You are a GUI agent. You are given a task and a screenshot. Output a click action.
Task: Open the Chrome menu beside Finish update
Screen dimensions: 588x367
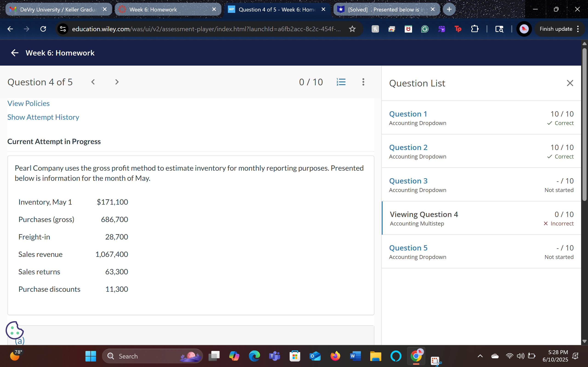point(578,29)
